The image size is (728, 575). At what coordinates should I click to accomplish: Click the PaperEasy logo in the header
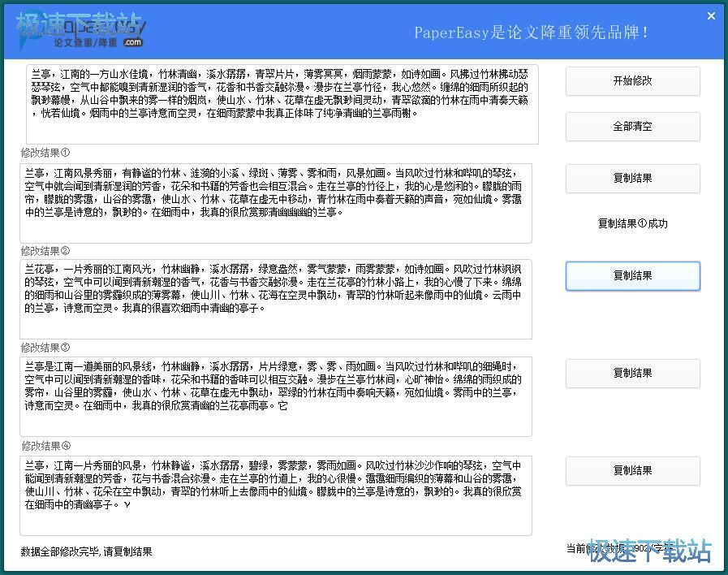[81, 30]
